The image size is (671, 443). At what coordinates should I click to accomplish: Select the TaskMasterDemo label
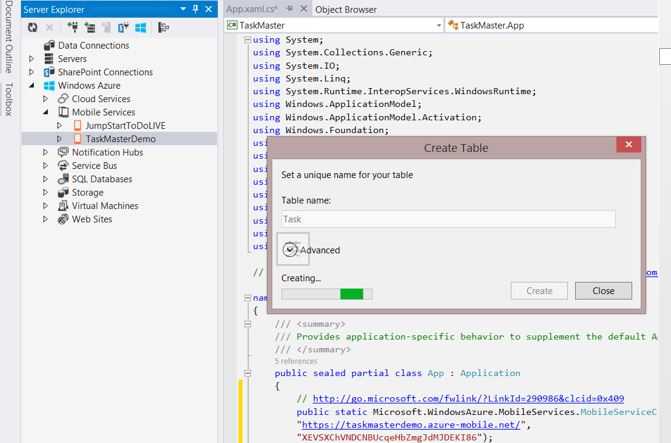coord(121,139)
